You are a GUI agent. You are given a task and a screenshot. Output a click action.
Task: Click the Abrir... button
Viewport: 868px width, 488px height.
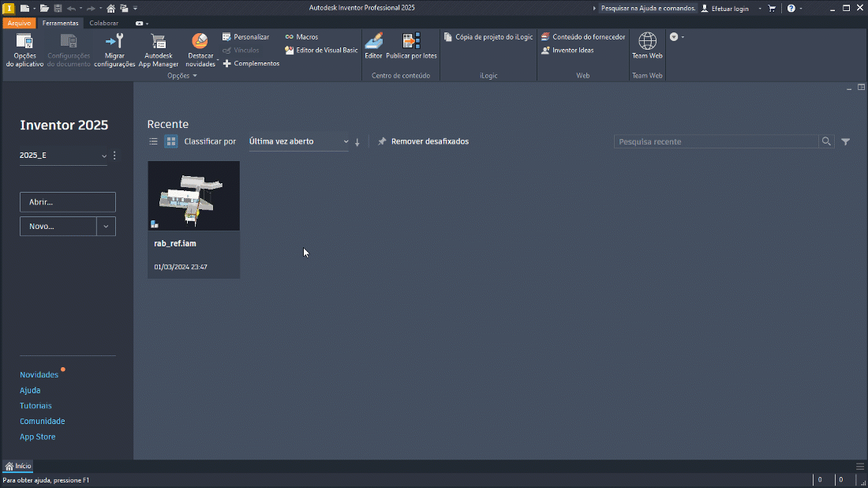pyautogui.click(x=68, y=202)
